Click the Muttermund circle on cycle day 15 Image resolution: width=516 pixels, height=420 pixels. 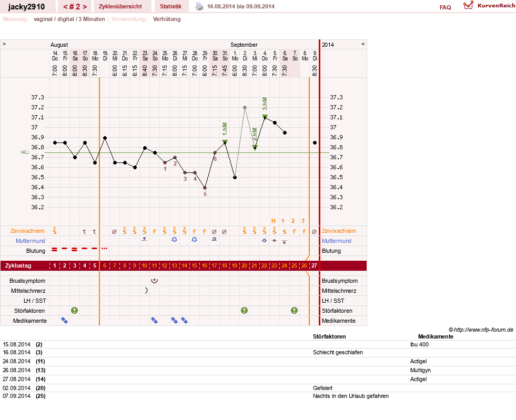coord(195,239)
